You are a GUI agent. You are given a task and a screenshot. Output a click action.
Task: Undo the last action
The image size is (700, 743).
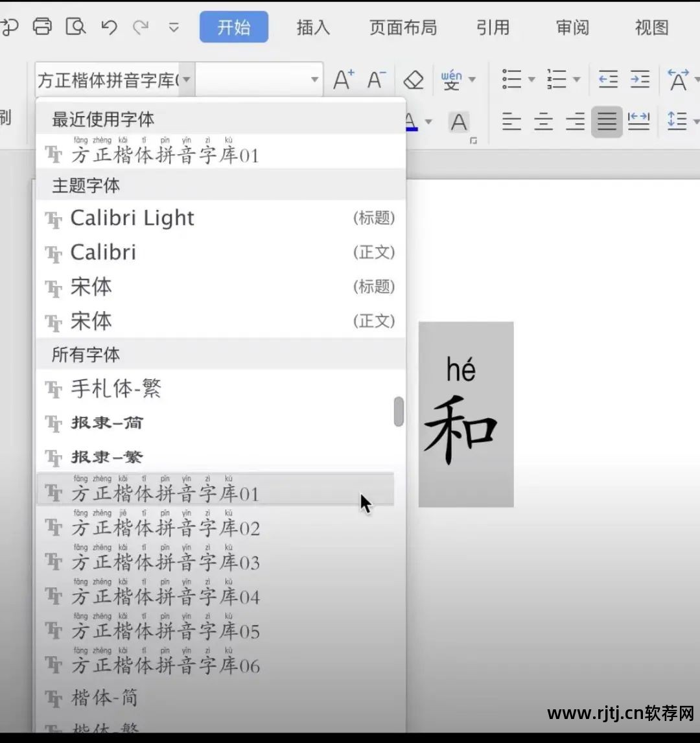(109, 27)
